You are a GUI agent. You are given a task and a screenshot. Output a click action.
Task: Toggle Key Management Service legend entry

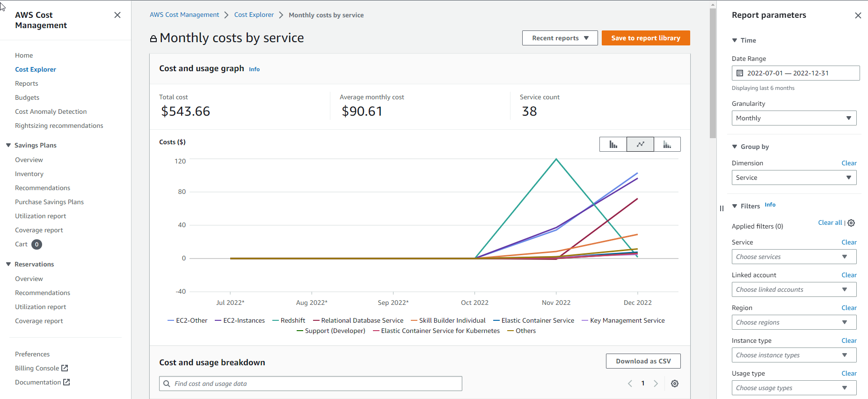tap(623, 320)
